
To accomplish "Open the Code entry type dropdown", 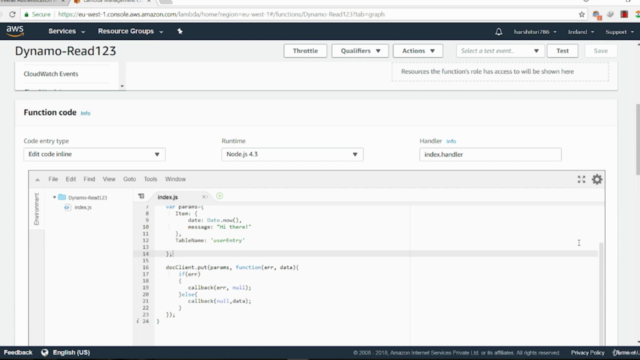I will point(94,154).
